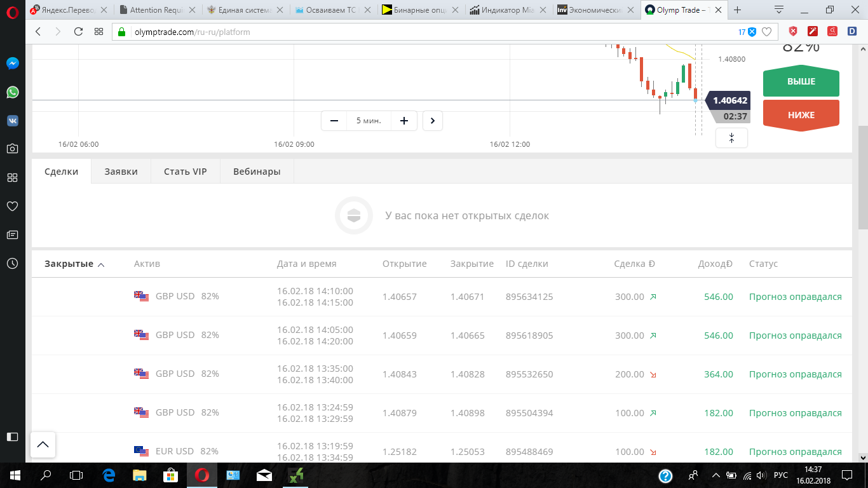
Task: Zoom out chart with minus button
Action: point(334,121)
